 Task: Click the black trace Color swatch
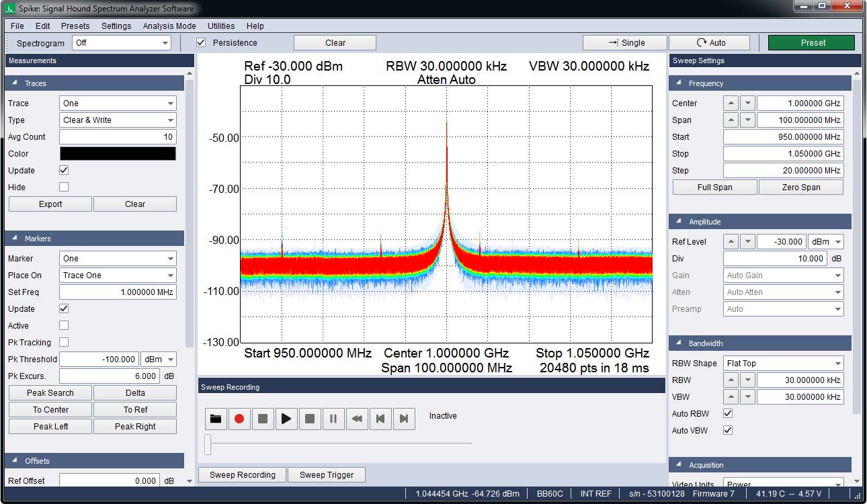pos(118,154)
